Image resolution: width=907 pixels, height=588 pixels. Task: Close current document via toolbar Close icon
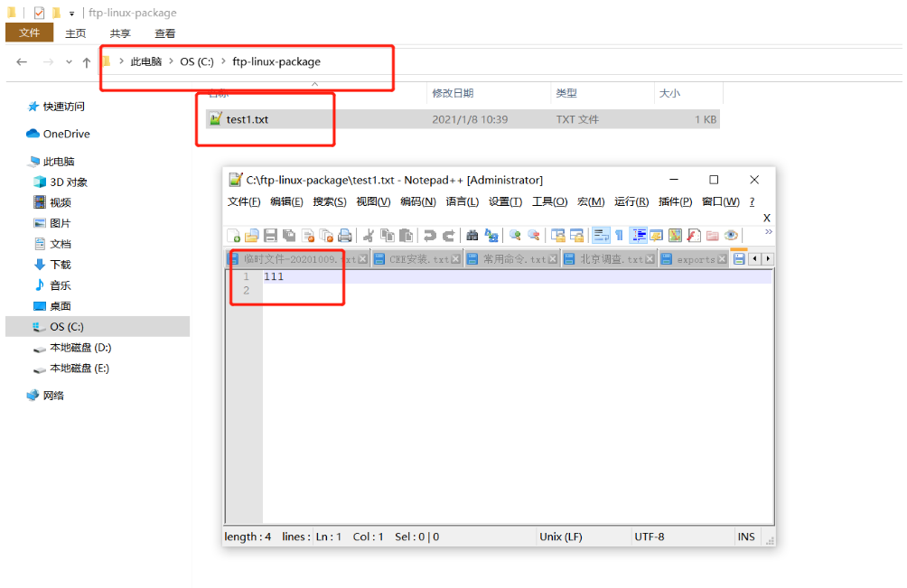(308, 236)
